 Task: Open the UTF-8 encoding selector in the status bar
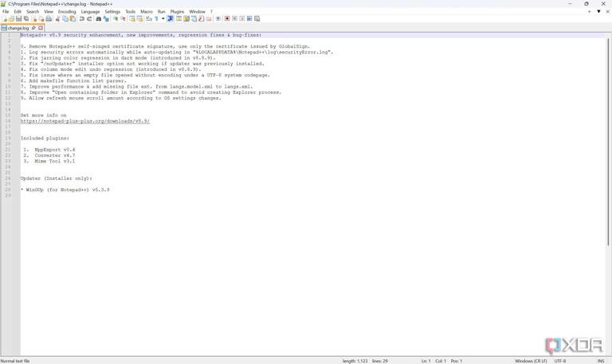coord(560,361)
